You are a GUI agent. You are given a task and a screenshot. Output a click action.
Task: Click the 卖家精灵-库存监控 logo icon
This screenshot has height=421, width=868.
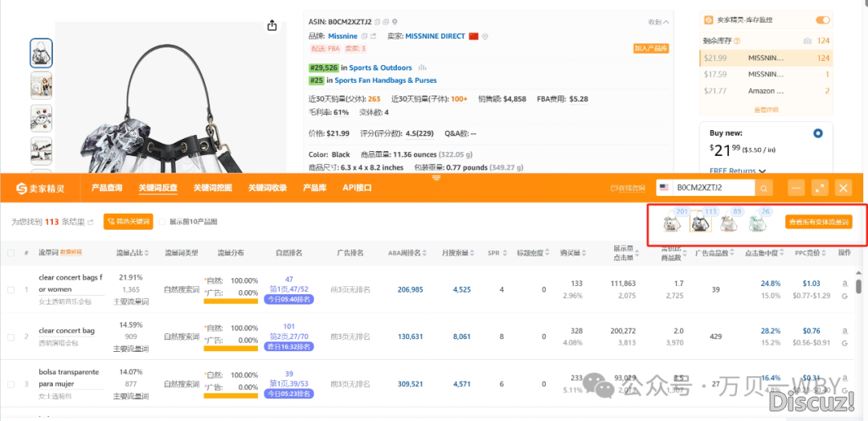[x=709, y=20]
